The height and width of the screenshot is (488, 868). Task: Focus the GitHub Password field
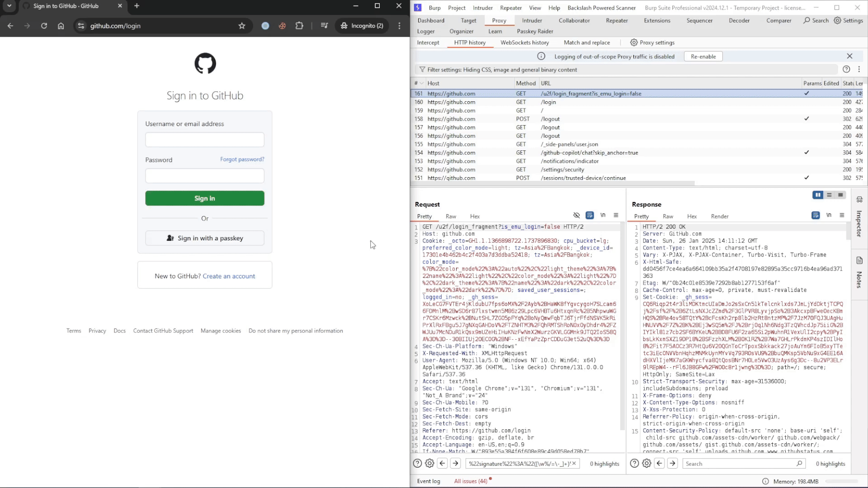[x=205, y=176]
